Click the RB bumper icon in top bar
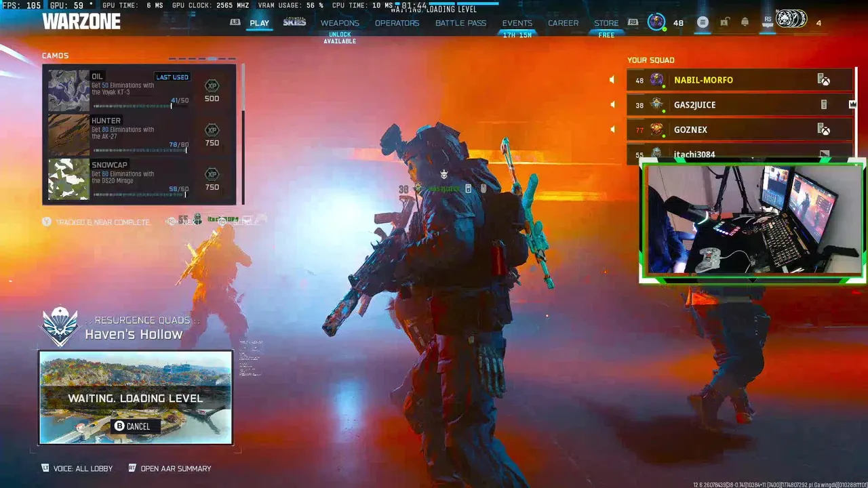The image size is (868, 488). click(633, 22)
